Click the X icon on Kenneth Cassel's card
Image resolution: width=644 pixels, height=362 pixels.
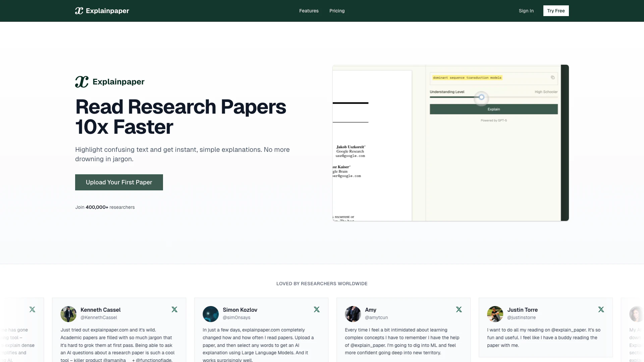[174, 309]
